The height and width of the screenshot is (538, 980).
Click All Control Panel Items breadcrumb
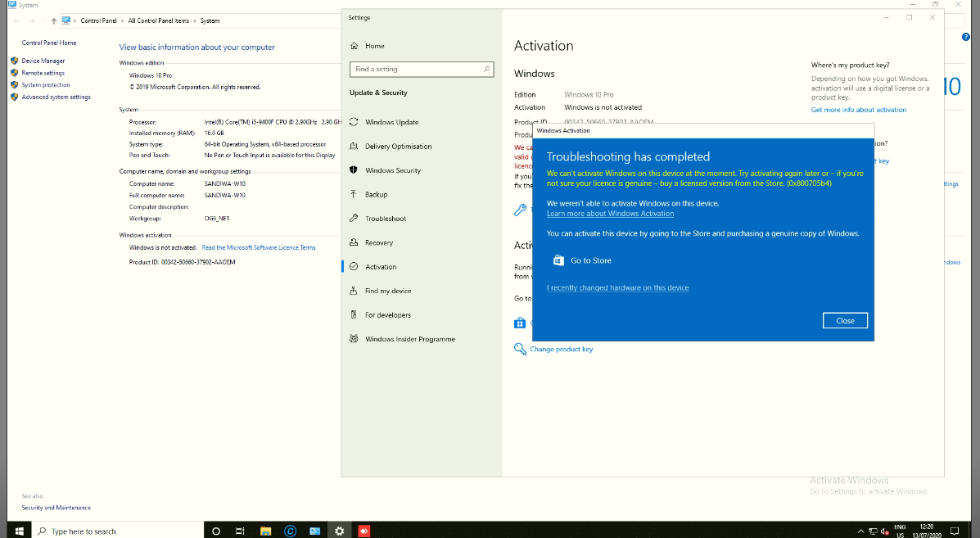point(158,20)
